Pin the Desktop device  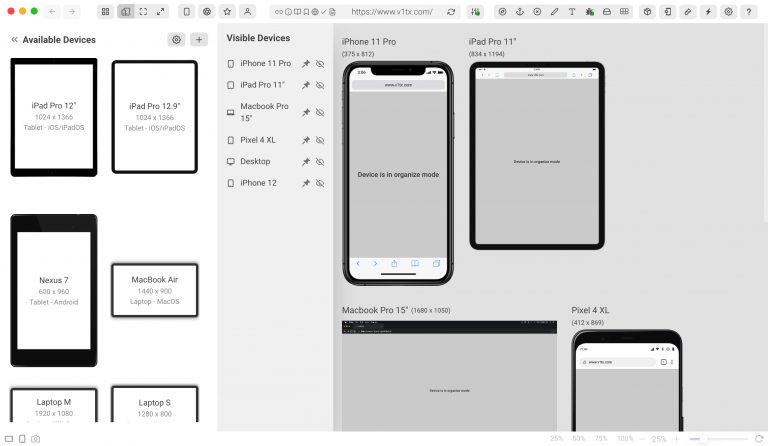pos(306,162)
